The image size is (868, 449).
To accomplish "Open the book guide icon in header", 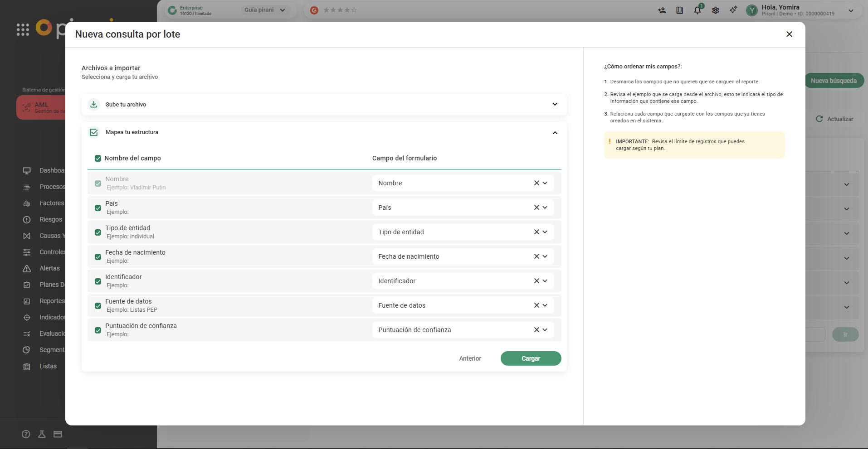I will [679, 10].
